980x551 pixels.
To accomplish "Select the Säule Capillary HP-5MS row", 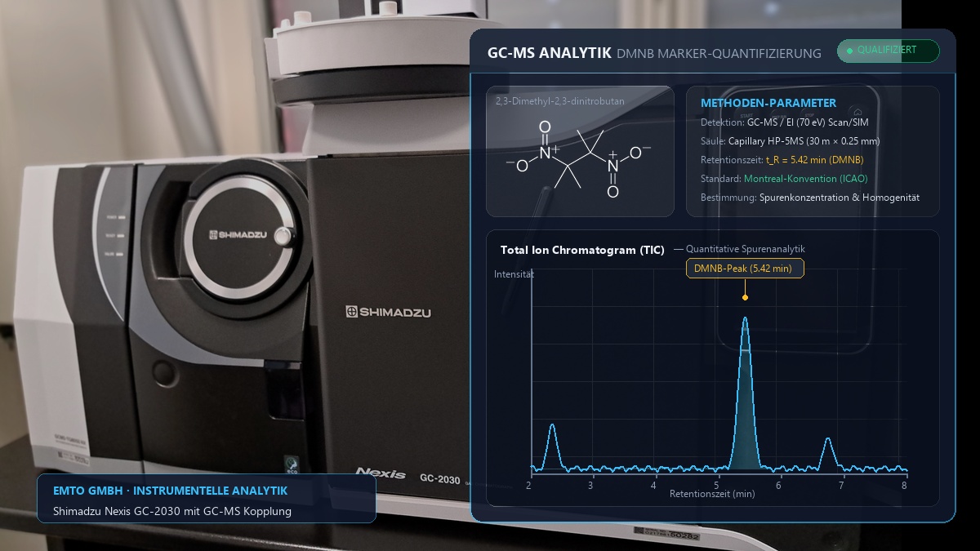I will coord(791,141).
